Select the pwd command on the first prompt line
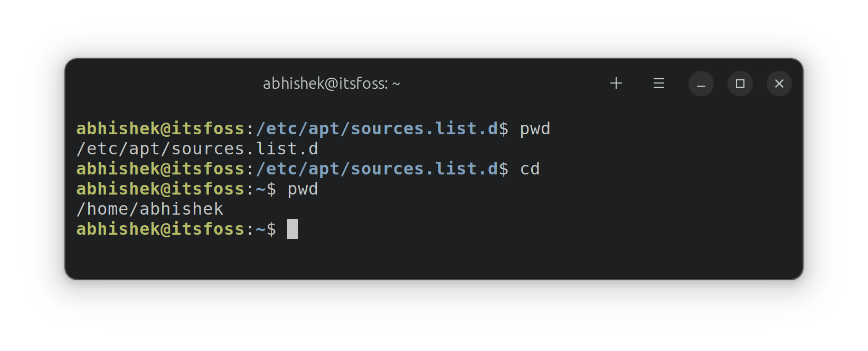Screen dimensions: 868x351 click(x=534, y=128)
